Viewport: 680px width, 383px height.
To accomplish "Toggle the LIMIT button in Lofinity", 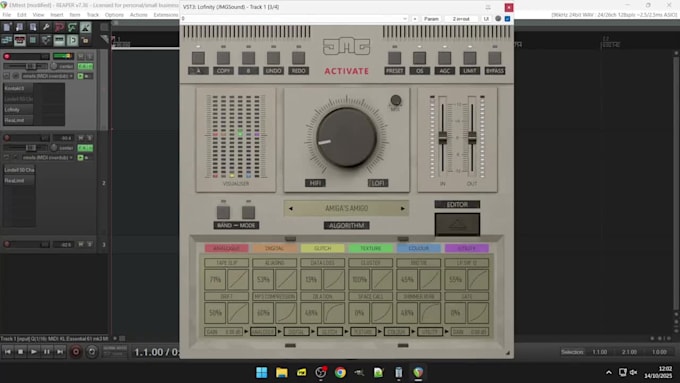I will [470, 58].
